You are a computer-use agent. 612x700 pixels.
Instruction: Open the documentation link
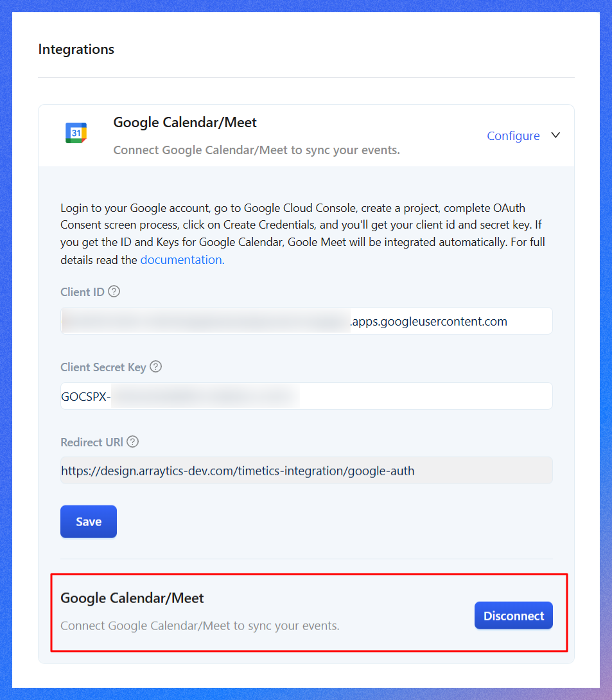(182, 260)
